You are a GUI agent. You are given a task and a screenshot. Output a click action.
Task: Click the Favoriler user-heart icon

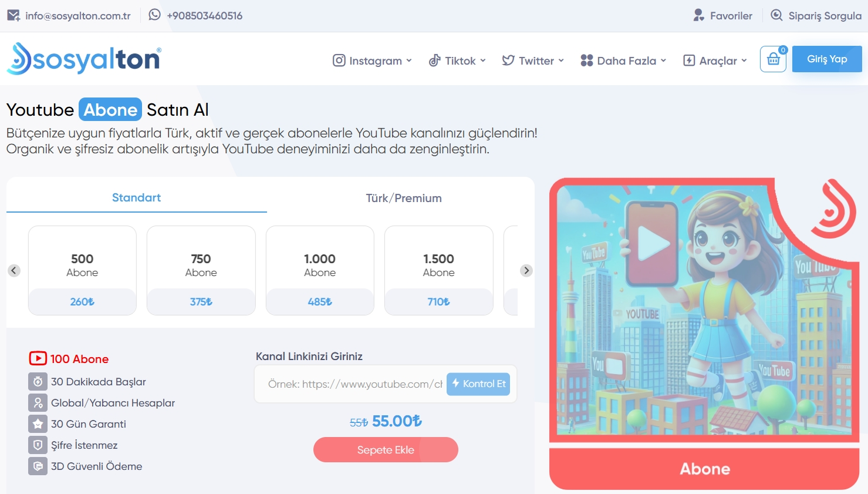point(698,15)
